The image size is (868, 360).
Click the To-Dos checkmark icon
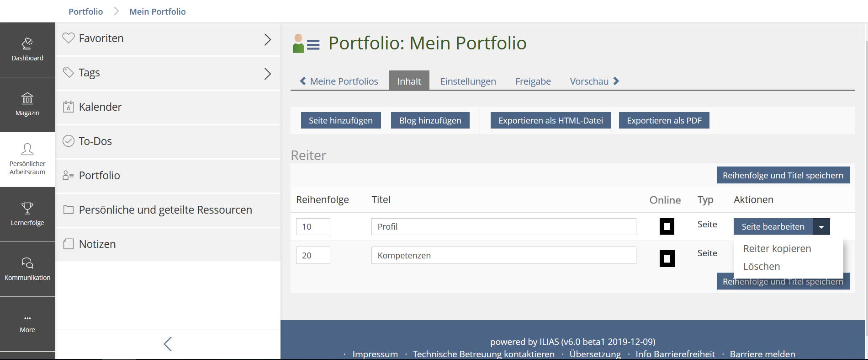69,141
